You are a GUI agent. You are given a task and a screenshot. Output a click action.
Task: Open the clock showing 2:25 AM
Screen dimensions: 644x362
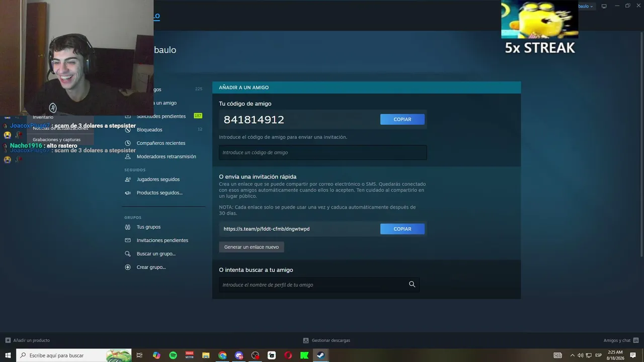coord(615,355)
